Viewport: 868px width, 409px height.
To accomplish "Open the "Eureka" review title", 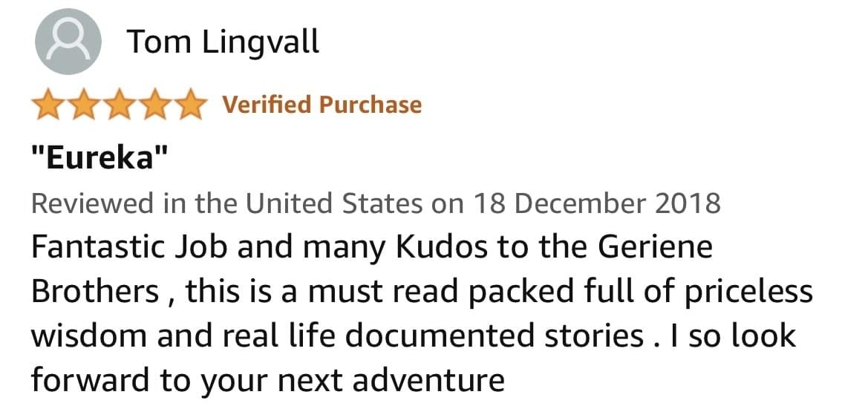I will point(99,158).
